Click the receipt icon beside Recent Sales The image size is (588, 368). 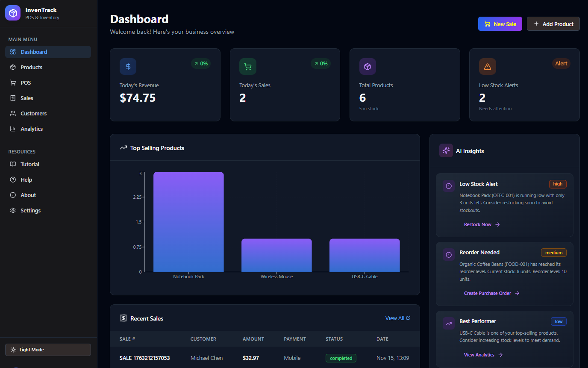pos(123,318)
